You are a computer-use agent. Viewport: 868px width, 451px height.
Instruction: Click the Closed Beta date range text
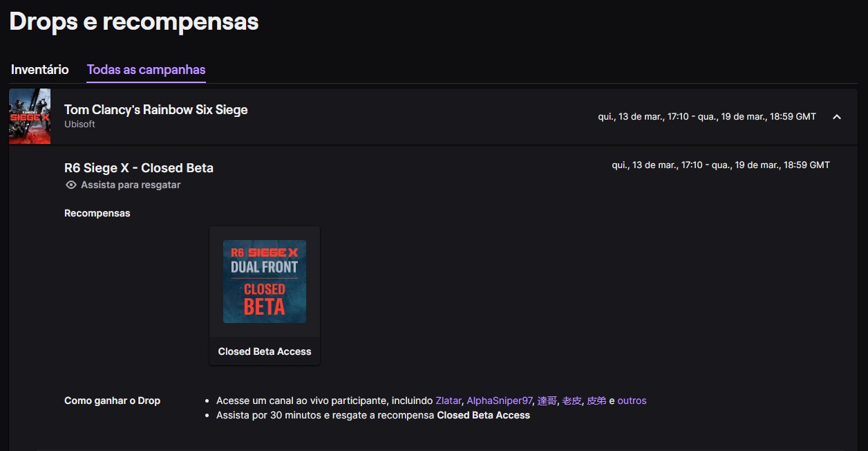point(721,165)
